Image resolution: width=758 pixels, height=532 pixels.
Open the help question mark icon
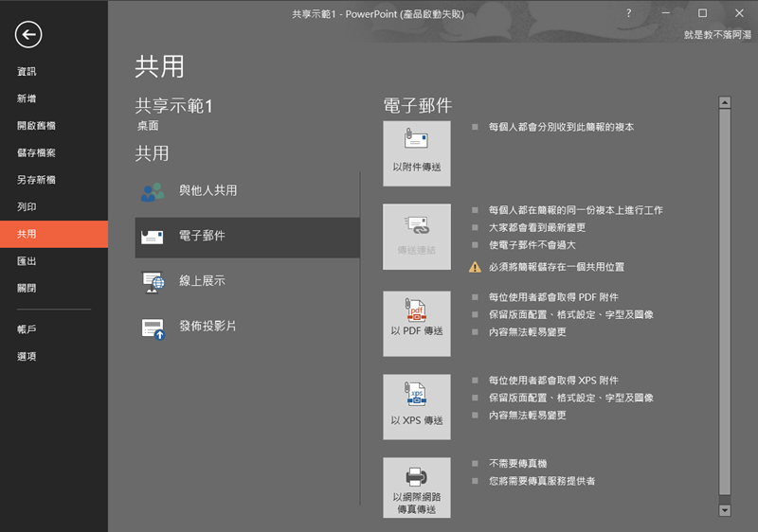(x=629, y=13)
